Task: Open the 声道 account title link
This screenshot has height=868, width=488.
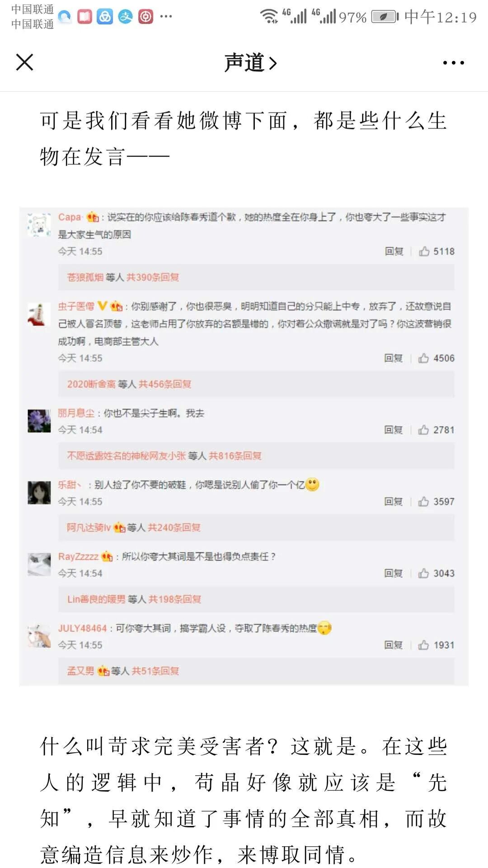Action: pyautogui.click(x=251, y=63)
